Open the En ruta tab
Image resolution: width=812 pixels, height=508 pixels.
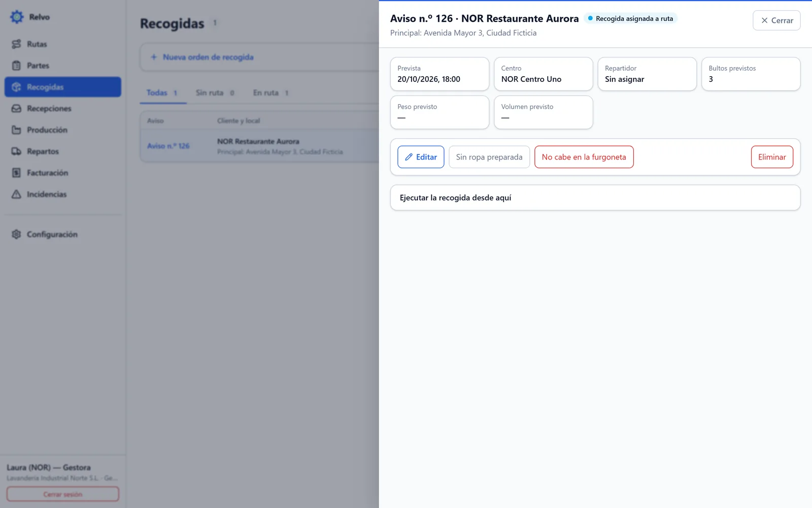271,93
